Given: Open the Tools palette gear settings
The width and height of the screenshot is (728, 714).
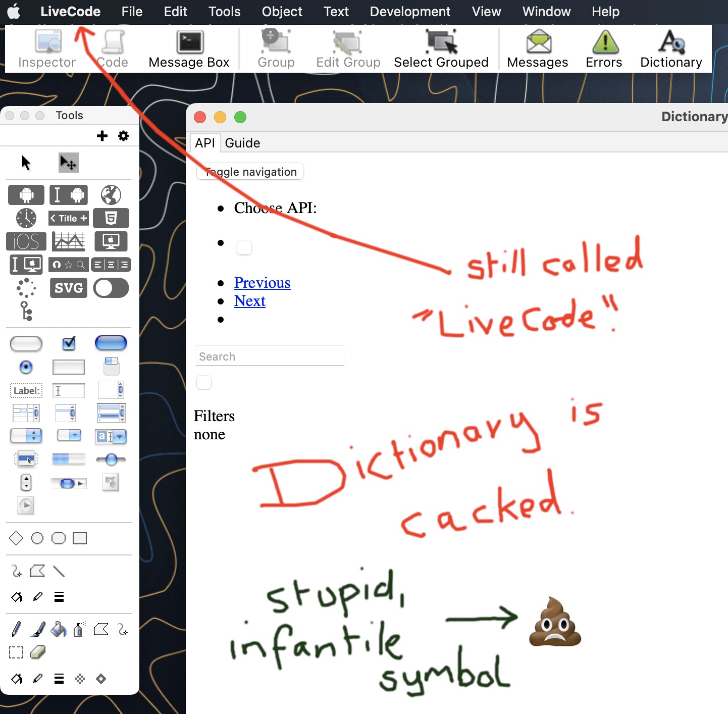Looking at the screenshot, I should (x=123, y=136).
